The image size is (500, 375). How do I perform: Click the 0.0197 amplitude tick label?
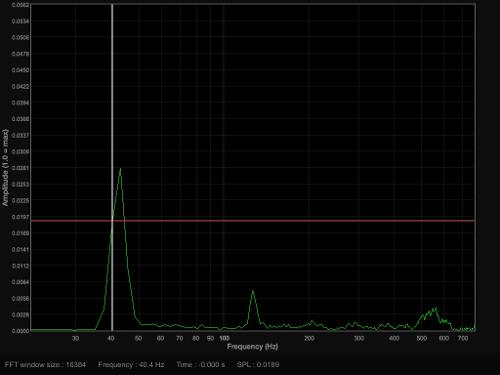(x=21, y=217)
